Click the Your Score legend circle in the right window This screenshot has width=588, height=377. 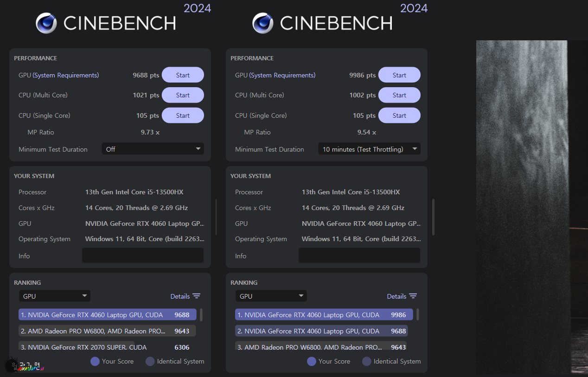point(312,361)
